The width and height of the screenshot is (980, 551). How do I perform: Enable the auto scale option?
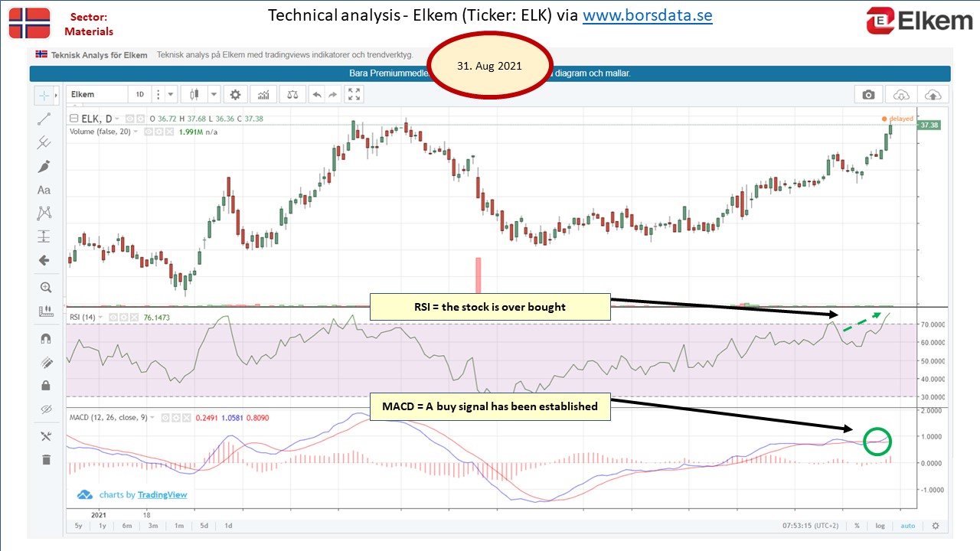908,526
